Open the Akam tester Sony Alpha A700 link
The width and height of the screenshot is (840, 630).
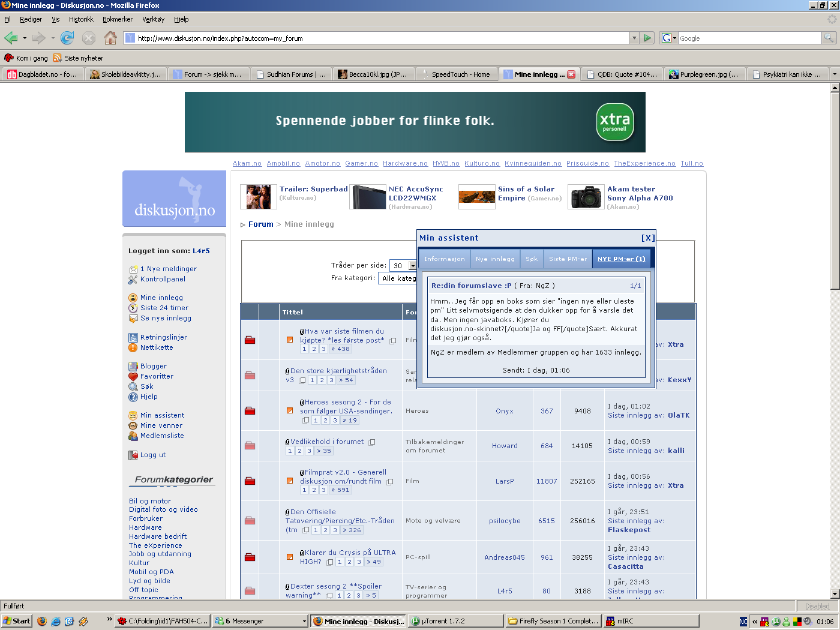pyautogui.click(x=640, y=193)
